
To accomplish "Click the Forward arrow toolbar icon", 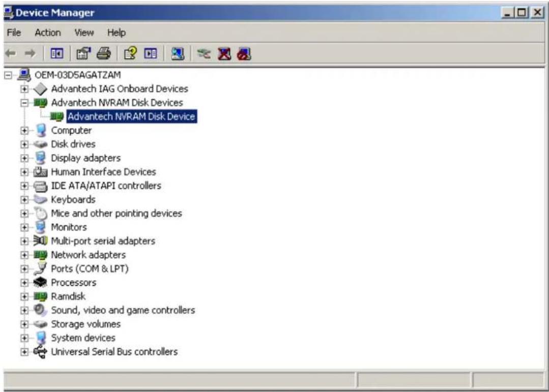I will pyautogui.click(x=30, y=54).
